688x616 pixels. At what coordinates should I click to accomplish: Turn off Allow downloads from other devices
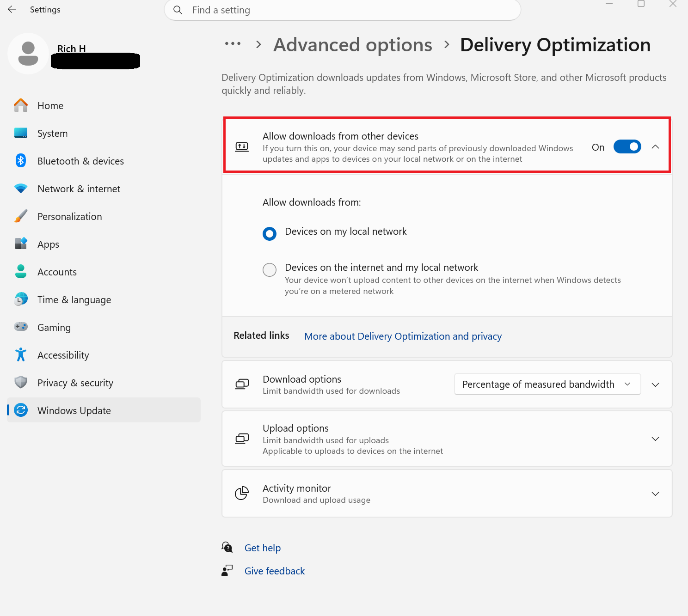pyautogui.click(x=627, y=147)
